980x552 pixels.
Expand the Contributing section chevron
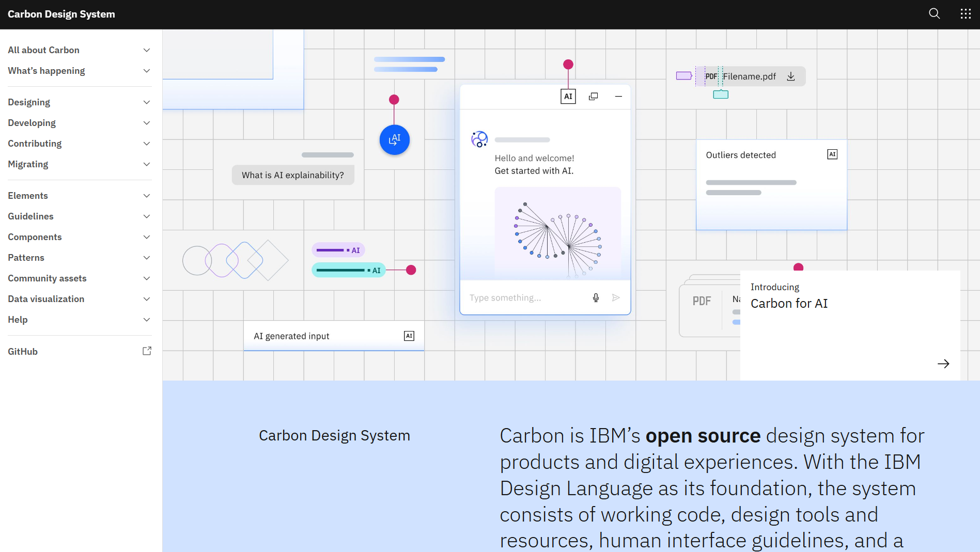tap(147, 144)
